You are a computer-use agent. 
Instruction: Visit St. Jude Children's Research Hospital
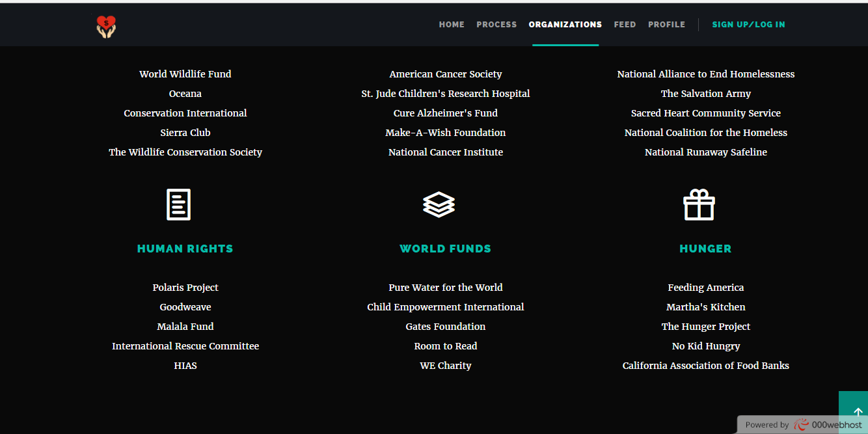click(x=446, y=94)
